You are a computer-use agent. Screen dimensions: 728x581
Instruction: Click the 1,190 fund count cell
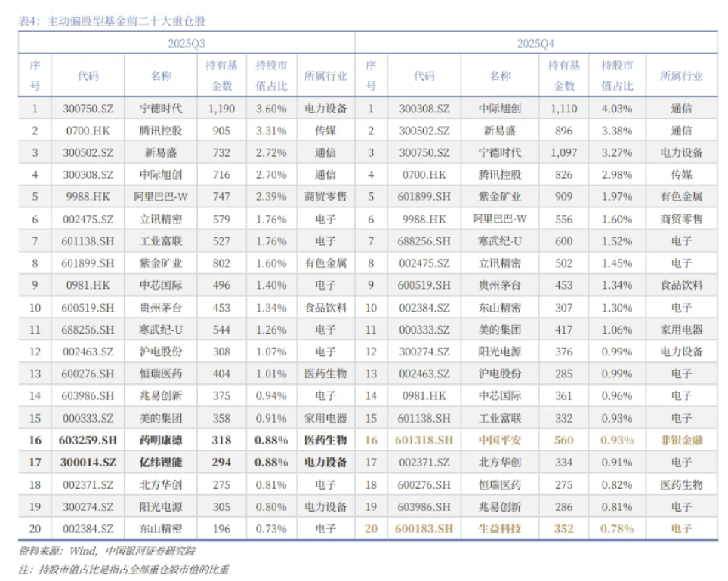222,109
